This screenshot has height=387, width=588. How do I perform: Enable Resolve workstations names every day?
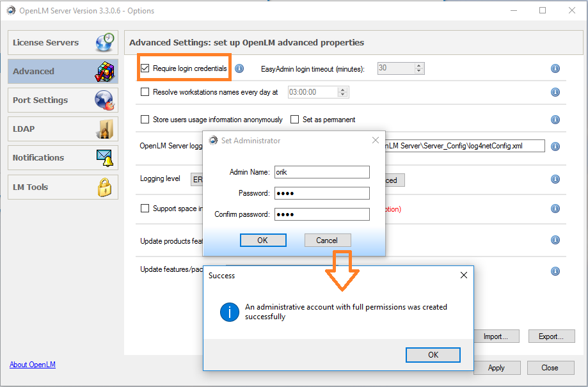pyautogui.click(x=145, y=92)
